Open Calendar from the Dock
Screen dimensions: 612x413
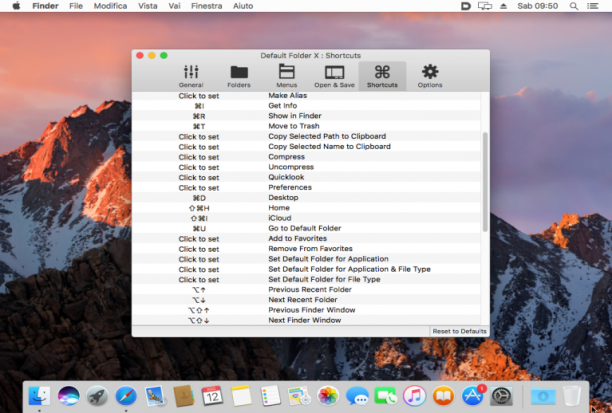coord(212,396)
